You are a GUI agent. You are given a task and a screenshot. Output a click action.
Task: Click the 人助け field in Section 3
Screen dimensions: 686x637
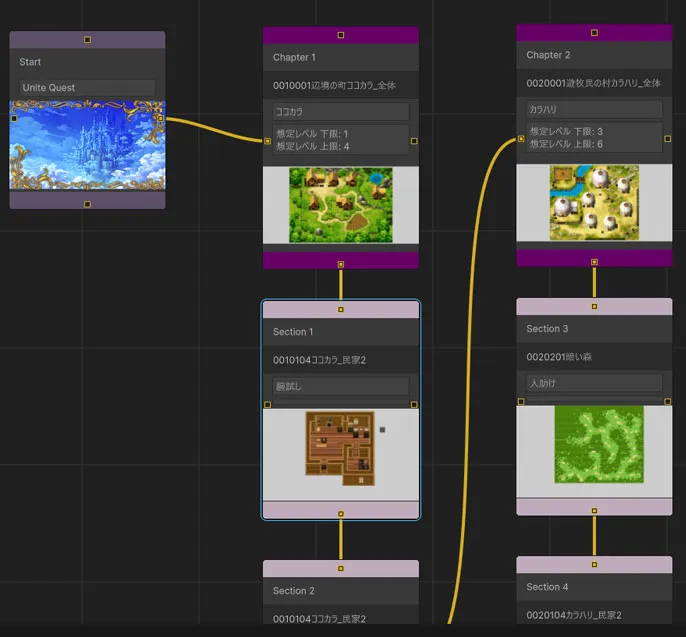point(594,383)
